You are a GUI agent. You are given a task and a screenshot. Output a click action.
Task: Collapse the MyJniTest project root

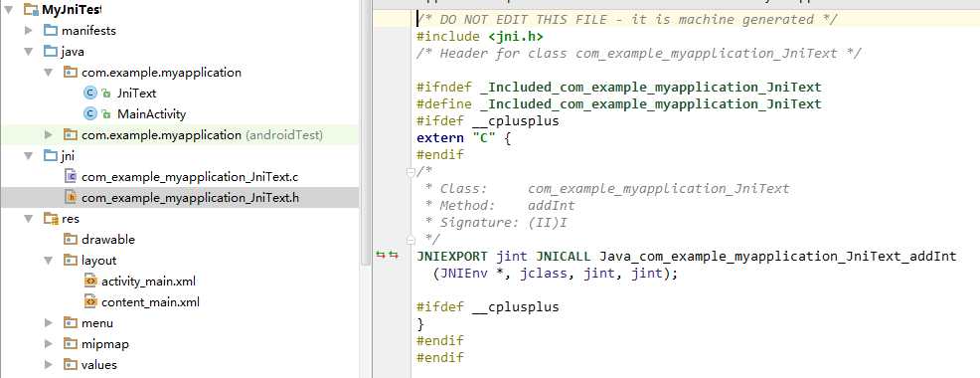point(8,9)
